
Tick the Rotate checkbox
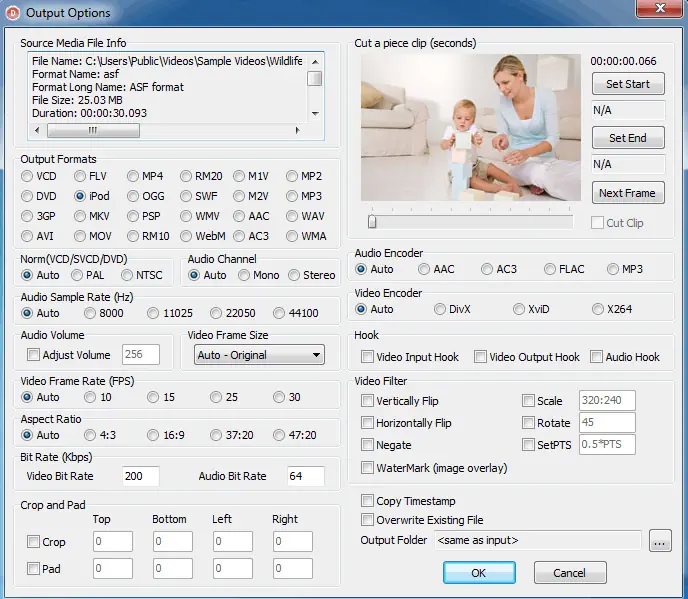coord(528,423)
